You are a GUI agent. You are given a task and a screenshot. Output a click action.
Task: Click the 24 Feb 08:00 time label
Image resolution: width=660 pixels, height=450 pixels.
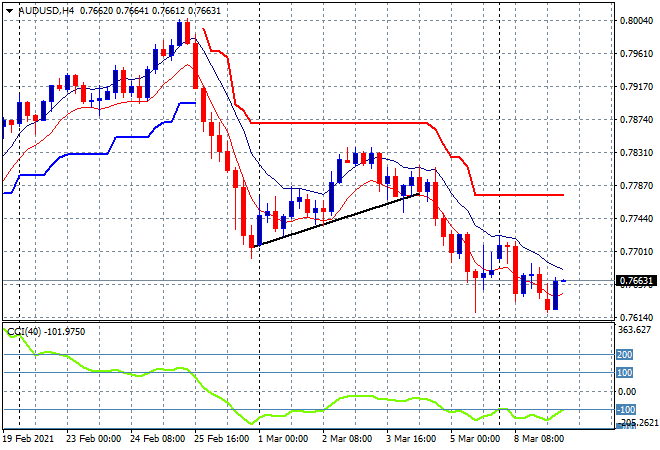click(157, 439)
